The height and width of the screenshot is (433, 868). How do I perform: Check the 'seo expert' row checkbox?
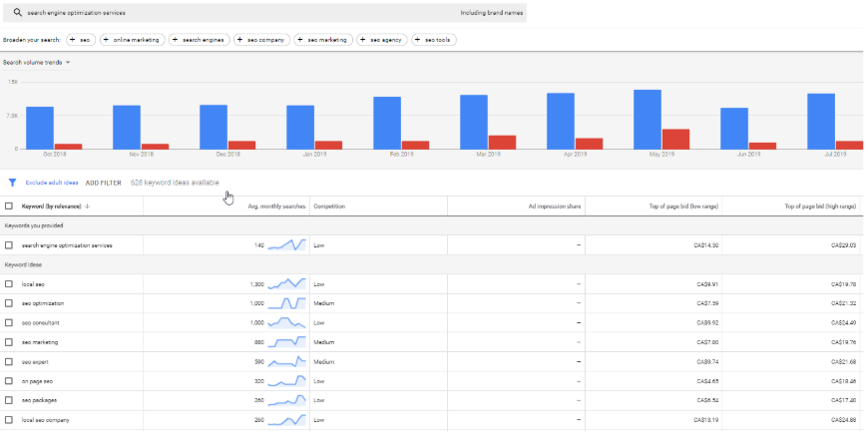(x=8, y=362)
